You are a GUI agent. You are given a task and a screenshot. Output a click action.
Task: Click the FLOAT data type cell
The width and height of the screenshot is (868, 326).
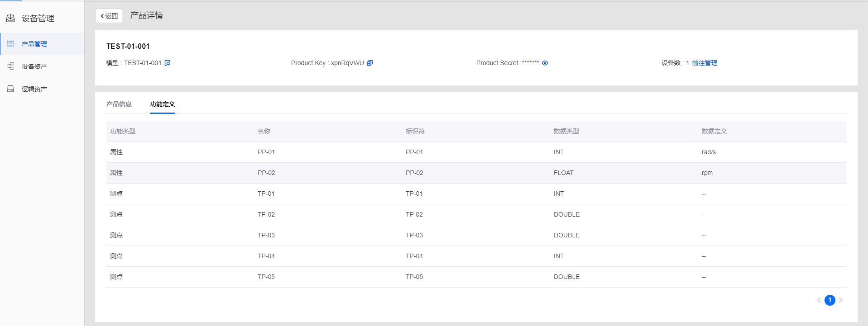(x=564, y=173)
